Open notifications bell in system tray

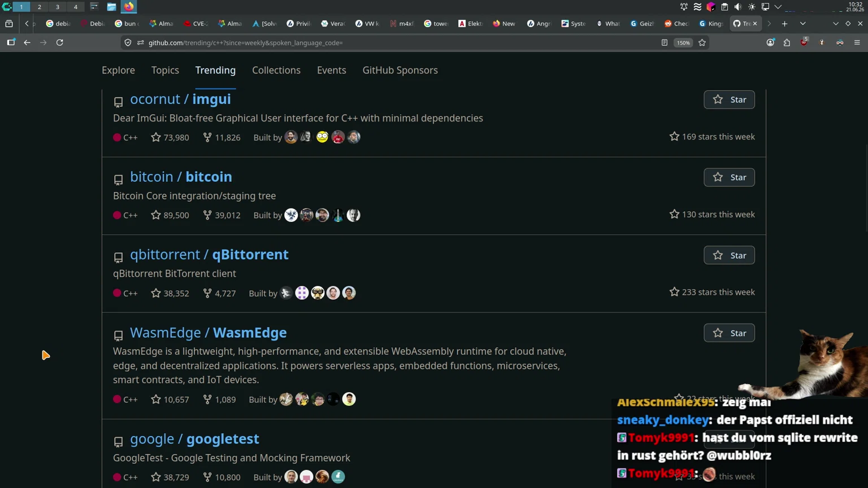pos(684,7)
